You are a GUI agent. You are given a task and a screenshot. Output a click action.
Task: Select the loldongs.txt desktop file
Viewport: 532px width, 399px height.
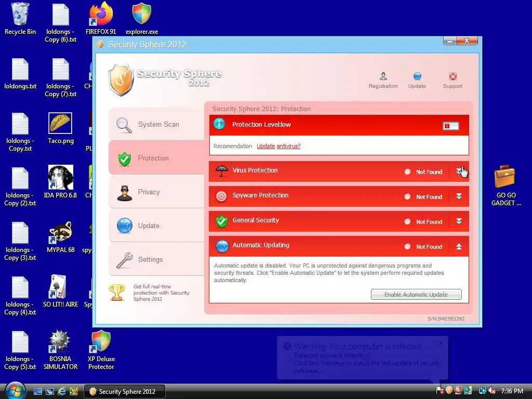point(20,74)
